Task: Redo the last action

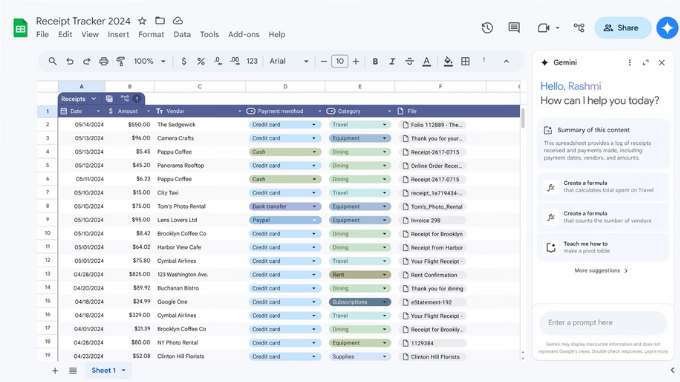Action: [86, 62]
